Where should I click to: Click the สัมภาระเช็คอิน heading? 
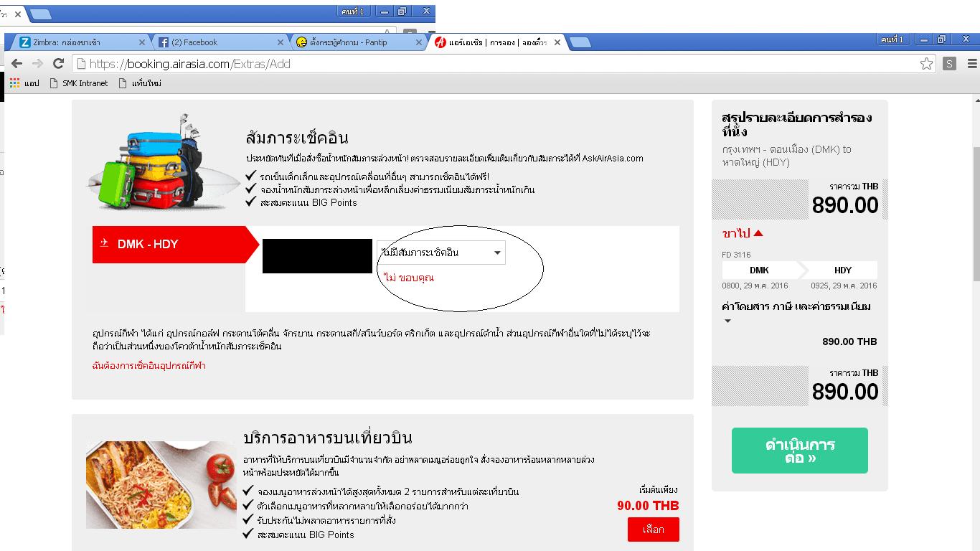(x=296, y=138)
